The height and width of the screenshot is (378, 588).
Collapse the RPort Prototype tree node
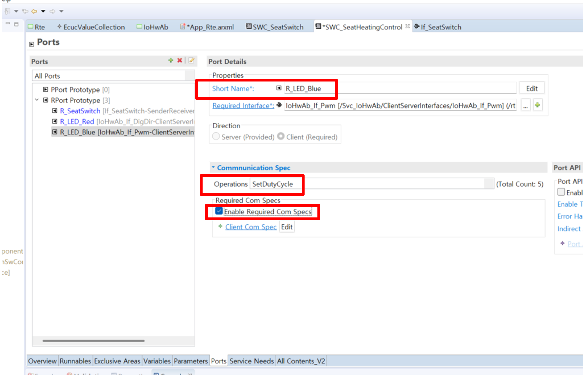(37, 100)
